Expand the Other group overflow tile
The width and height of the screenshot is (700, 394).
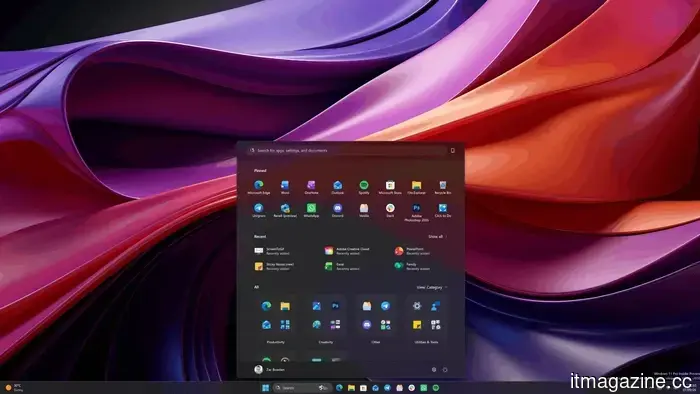point(385,325)
